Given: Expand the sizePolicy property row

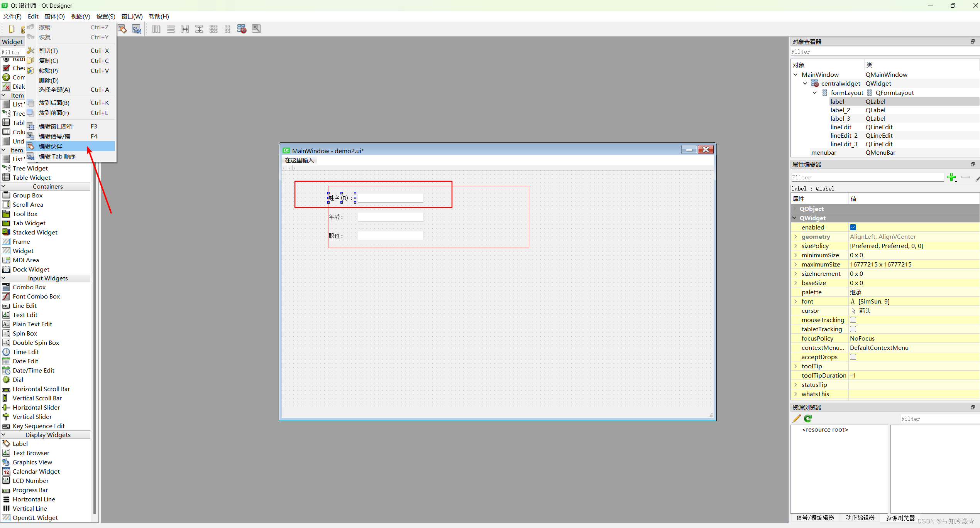Looking at the screenshot, I should tap(797, 246).
